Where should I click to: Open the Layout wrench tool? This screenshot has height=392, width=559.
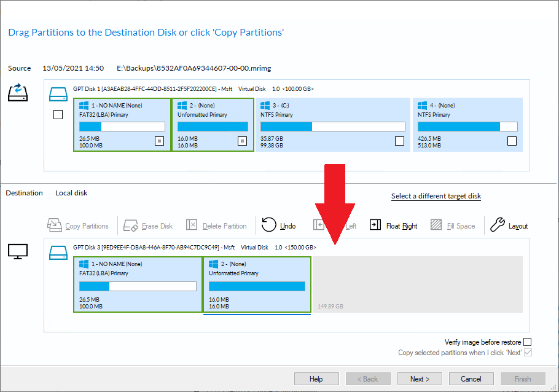(x=498, y=225)
